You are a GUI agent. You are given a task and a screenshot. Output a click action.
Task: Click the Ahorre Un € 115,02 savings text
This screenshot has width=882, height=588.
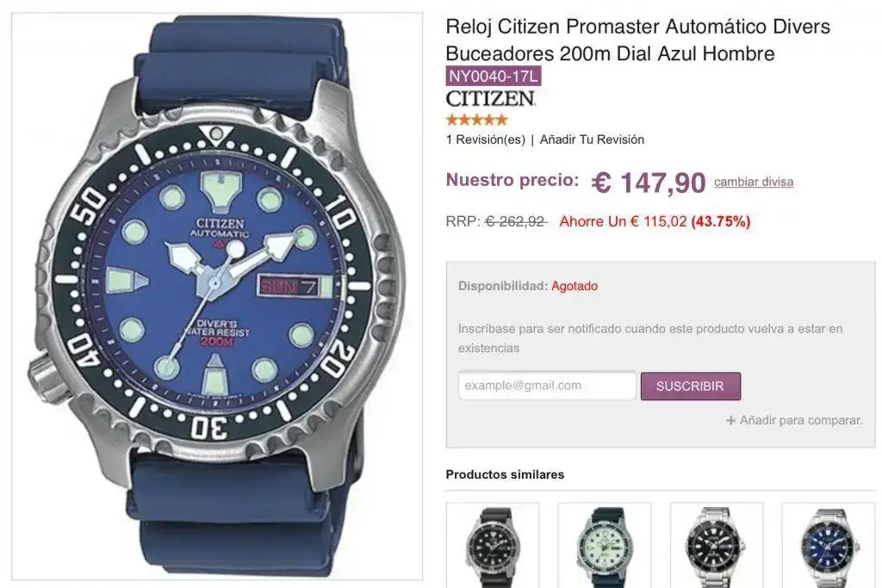click(623, 221)
